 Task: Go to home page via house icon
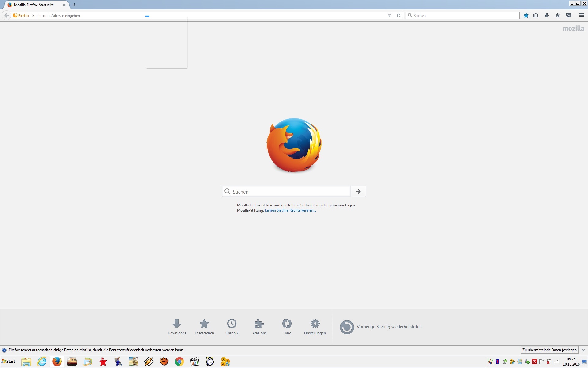[558, 15]
